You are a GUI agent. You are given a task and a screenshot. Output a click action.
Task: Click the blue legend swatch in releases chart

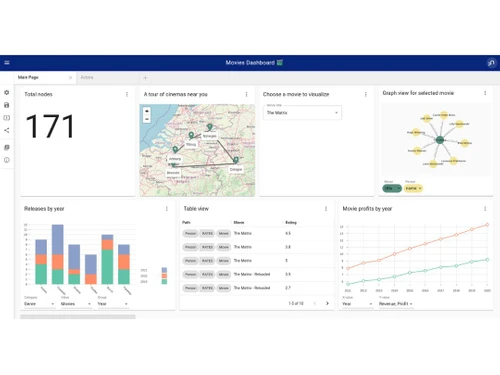point(164,270)
